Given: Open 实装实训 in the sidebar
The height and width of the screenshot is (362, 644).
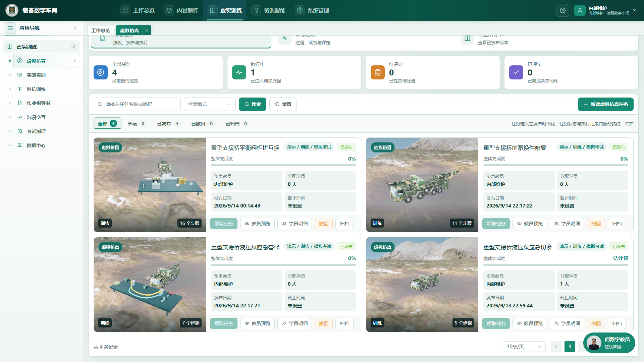Looking at the screenshot, I should (x=36, y=75).
